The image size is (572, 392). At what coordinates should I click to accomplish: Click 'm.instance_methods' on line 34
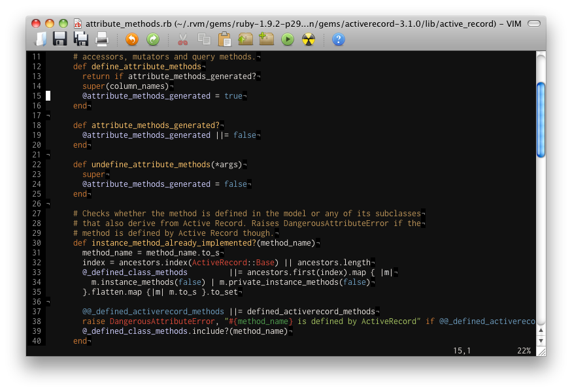(133, 282)
